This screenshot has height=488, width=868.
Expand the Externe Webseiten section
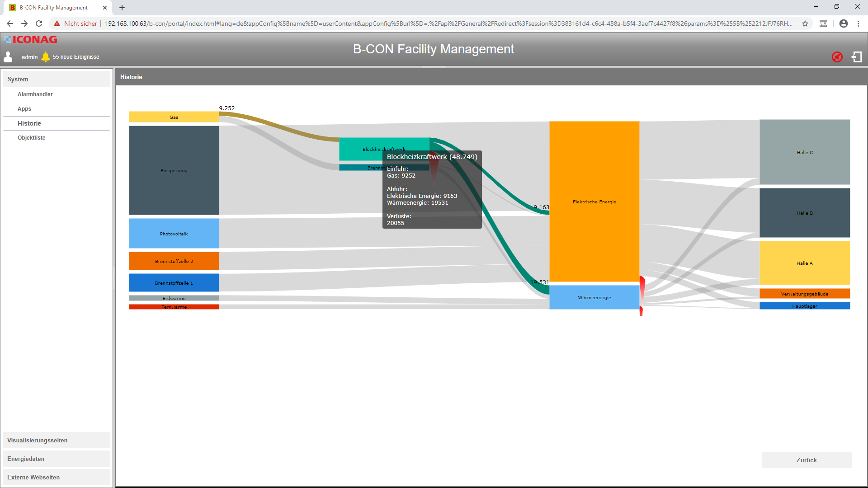pyautogui.click(x=57, y=477)
